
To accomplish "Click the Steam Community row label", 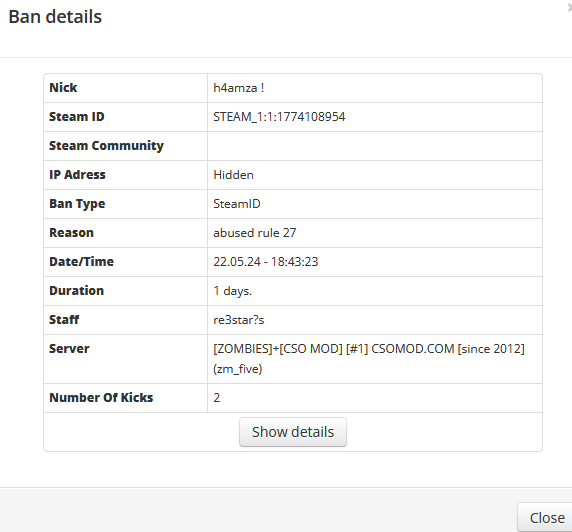I will 106,146.
